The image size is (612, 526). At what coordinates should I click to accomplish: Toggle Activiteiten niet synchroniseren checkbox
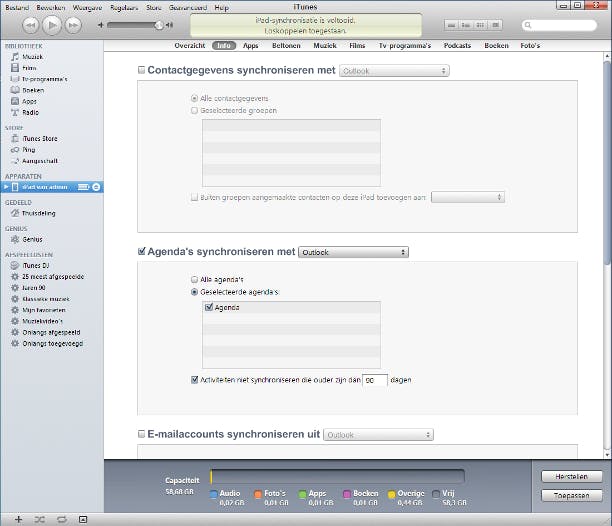[194, 380]
